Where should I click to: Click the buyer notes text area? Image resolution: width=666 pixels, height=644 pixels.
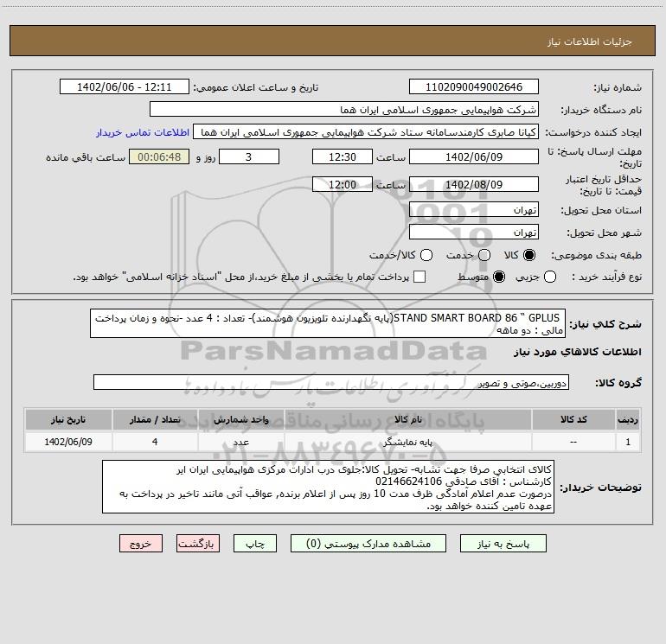[x=328, y=487]
